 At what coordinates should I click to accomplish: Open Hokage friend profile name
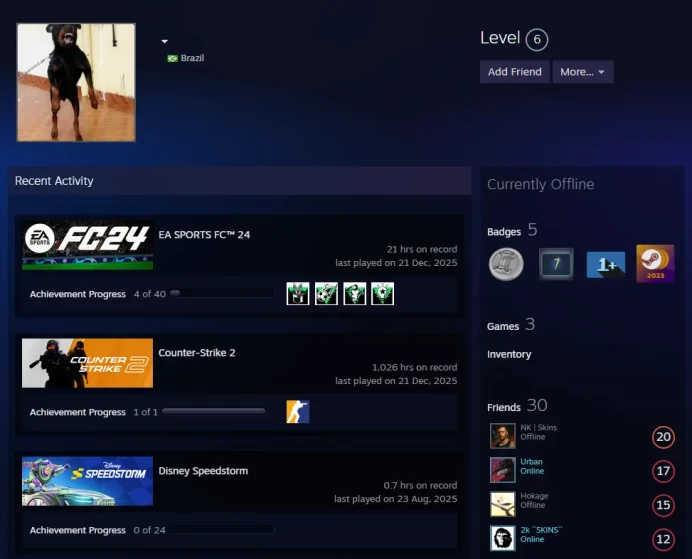(534, 496)
